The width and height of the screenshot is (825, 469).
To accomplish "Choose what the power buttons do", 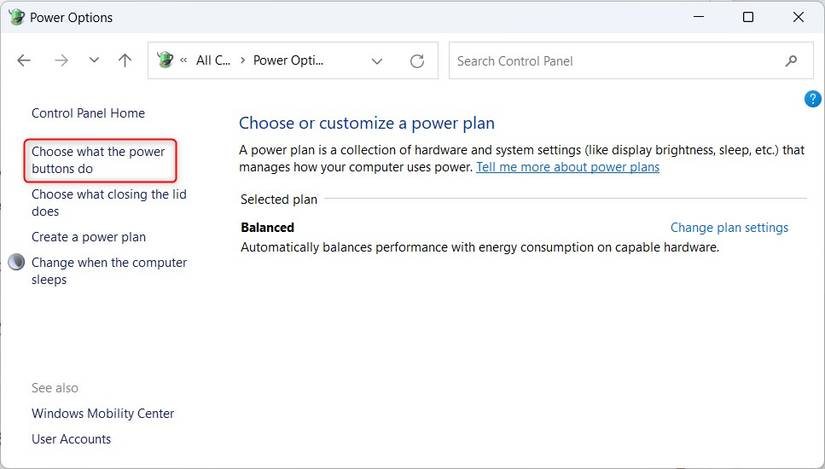I will 98,160.
